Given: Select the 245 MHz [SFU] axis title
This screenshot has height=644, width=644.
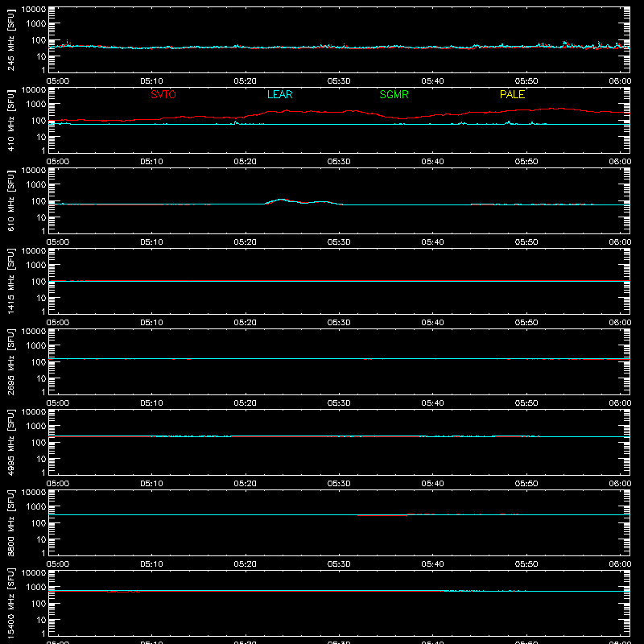Looking at the screenshot, I should tap(10, 39).
